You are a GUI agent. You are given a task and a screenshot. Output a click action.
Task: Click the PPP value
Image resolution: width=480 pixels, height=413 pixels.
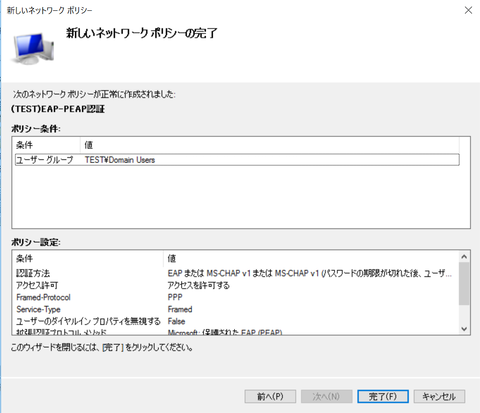175,297
